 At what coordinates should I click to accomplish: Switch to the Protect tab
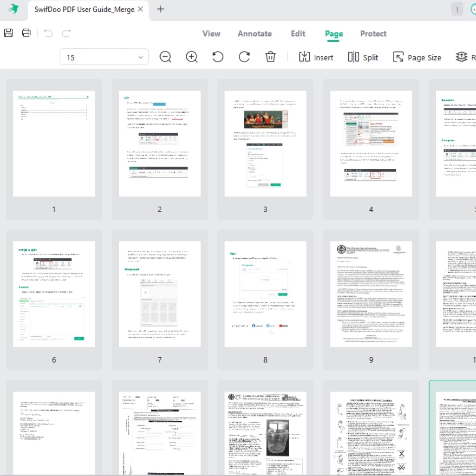[373, 34]
